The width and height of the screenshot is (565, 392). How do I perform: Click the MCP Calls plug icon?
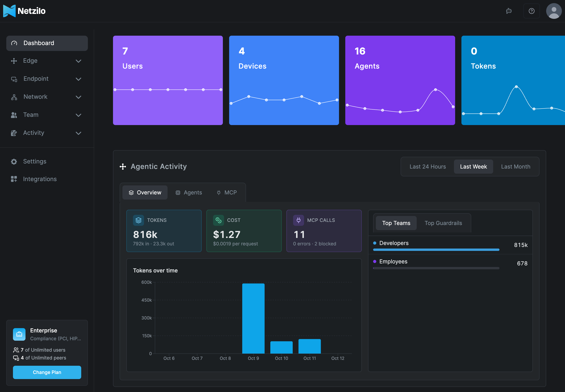[298, 220]
